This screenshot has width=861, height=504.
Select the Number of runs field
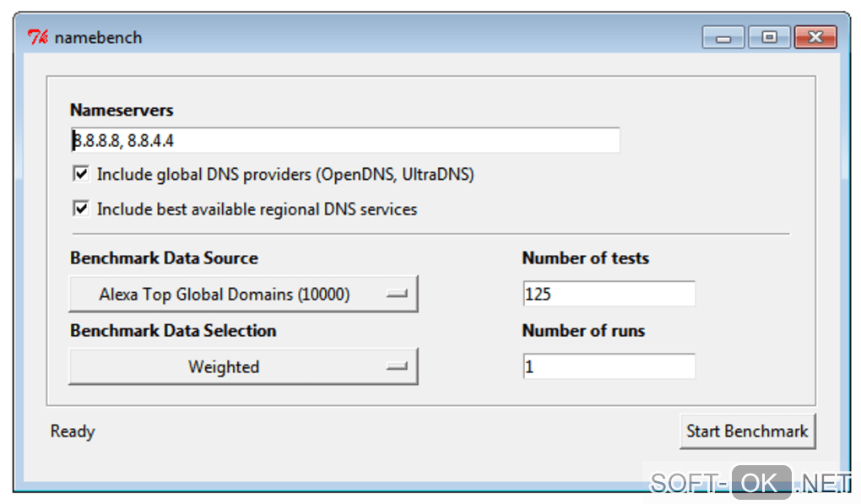click(x=609, y=366)
